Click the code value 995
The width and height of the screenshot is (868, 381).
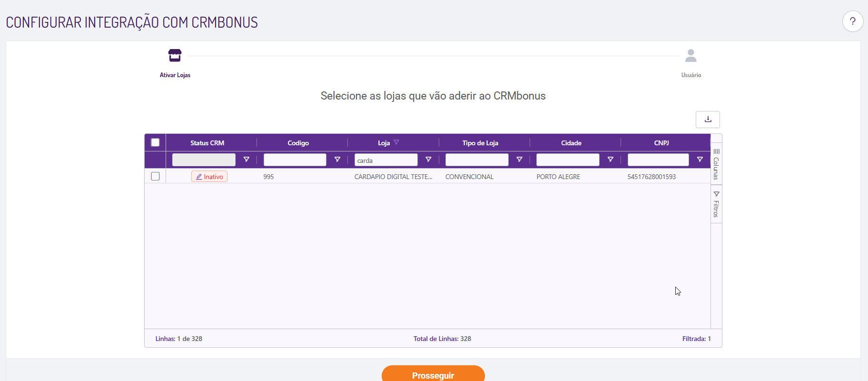268,177
